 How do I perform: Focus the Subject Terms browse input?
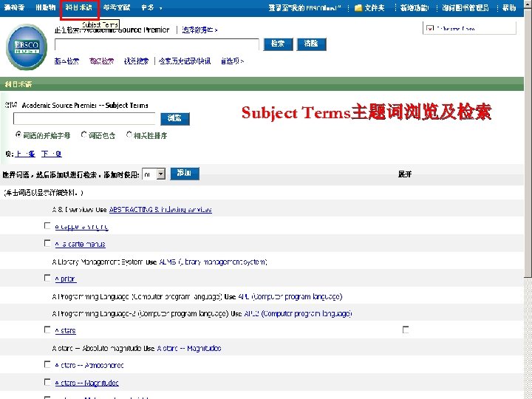tap(84, 119)
